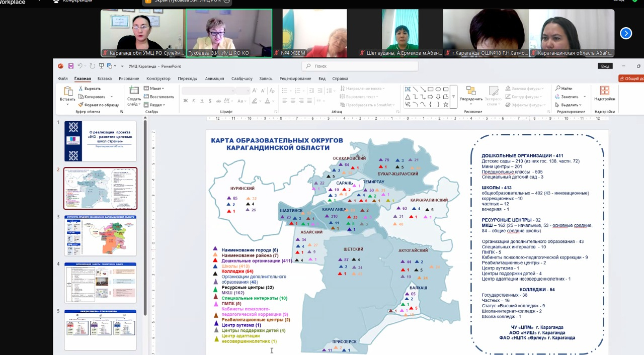Toggle bold (Ж) formatting
644x355 pixels.
pos(185,101)
